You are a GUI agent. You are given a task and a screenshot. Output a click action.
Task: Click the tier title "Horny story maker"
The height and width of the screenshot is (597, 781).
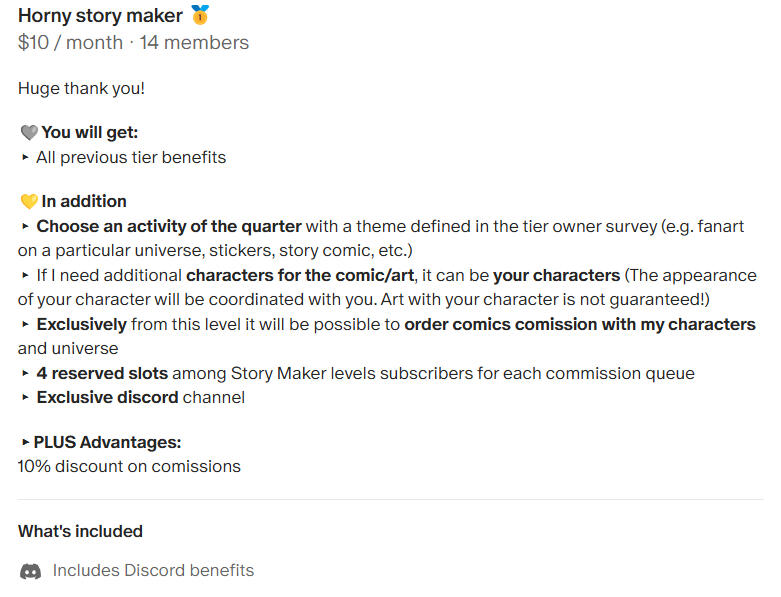(100, 16)
